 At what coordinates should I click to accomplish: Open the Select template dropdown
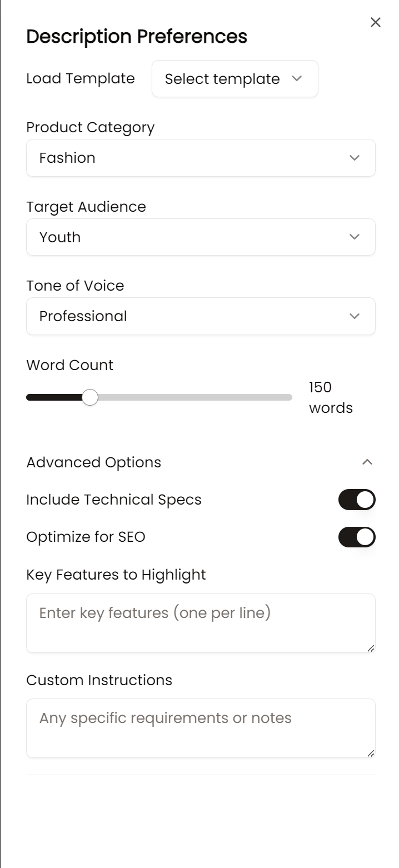(235, 79)
